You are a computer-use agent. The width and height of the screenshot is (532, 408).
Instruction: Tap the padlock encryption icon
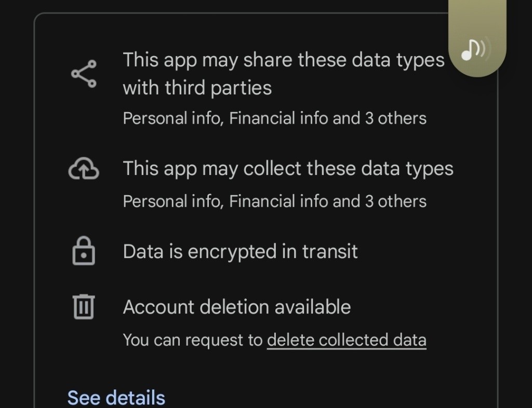click(x=84, y=251)
